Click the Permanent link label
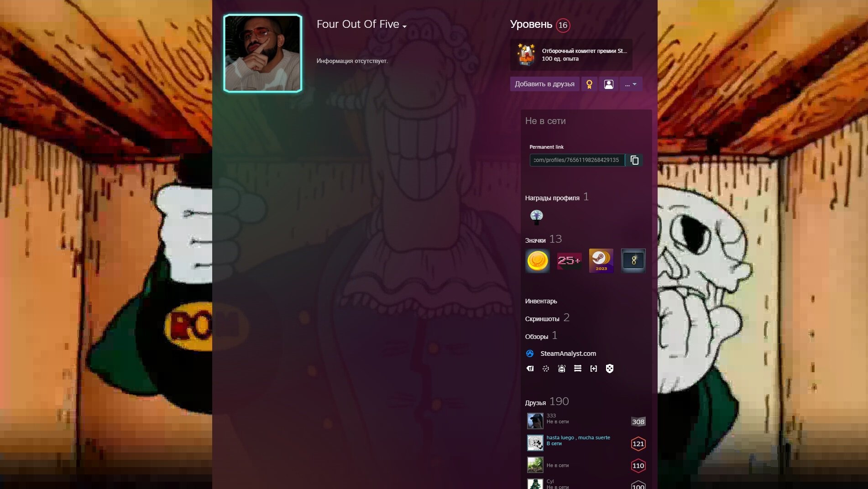Screen dimensions: 868x489 point(546,147)
